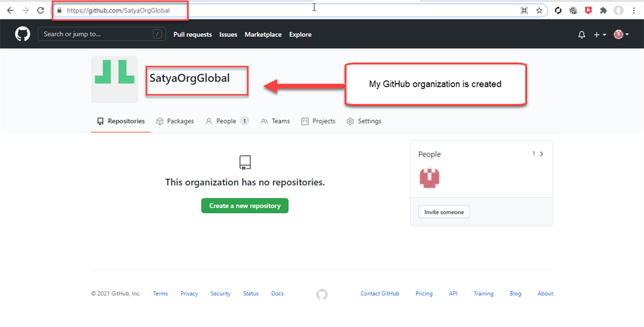This screenshot has height=327, width=644.
Task: Open the user avatar menu in GitHub header
Action: 621,35
